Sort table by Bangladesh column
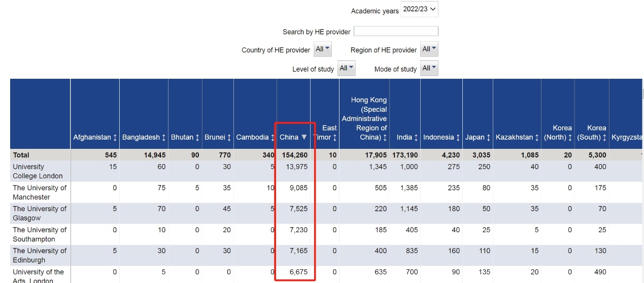 (144, 137)
